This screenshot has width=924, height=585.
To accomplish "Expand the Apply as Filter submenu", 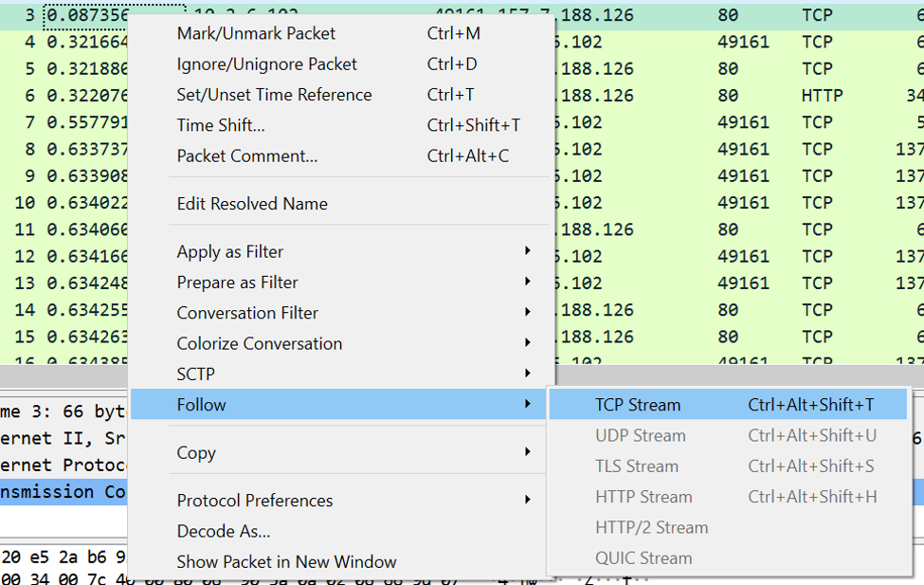I will coord(230,251).
